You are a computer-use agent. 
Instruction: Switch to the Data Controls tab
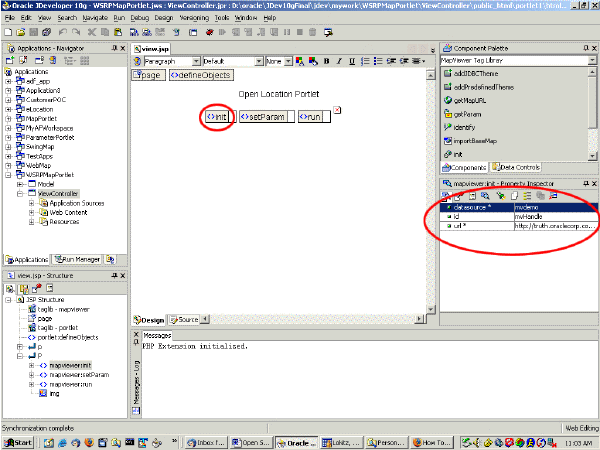pos(516,167)
